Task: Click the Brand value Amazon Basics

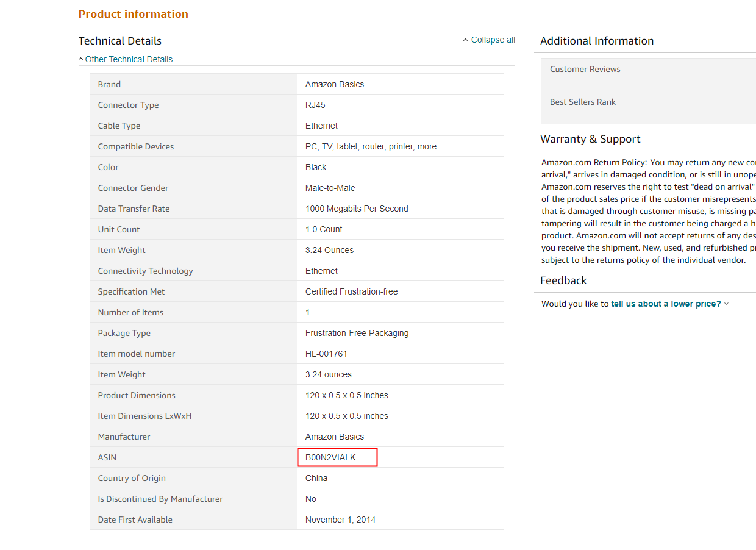Action: (335, 84)
